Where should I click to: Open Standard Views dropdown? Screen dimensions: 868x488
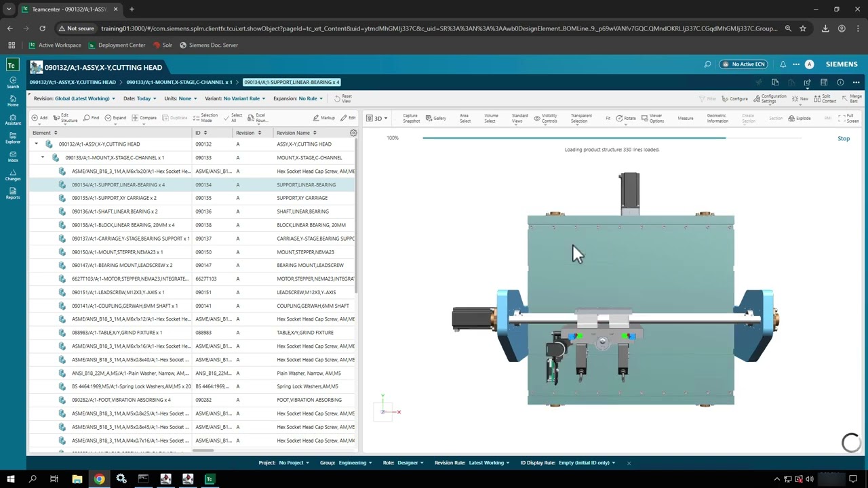coord(519,118)
